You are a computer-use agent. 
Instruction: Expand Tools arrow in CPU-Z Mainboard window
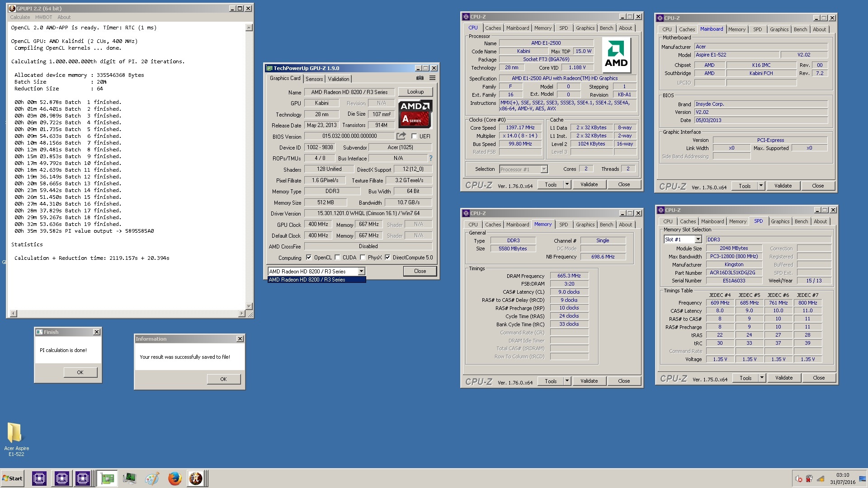pyautogui.click(x=761, y=186)
